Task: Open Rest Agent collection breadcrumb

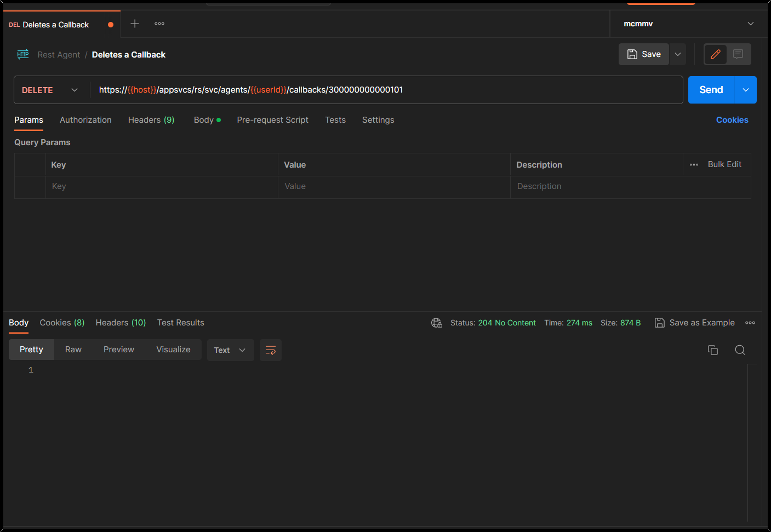Action: click(59, 55)
